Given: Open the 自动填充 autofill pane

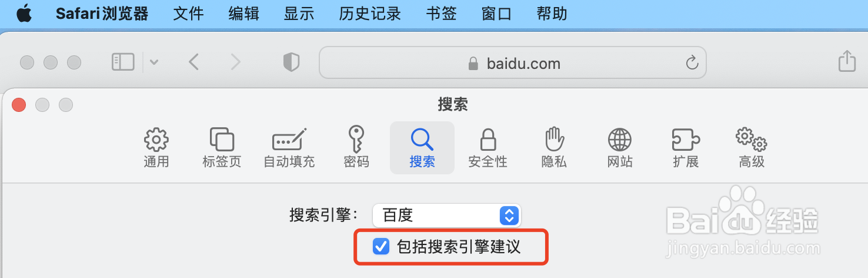Looking at the screenshot, I should coord(289,148).
